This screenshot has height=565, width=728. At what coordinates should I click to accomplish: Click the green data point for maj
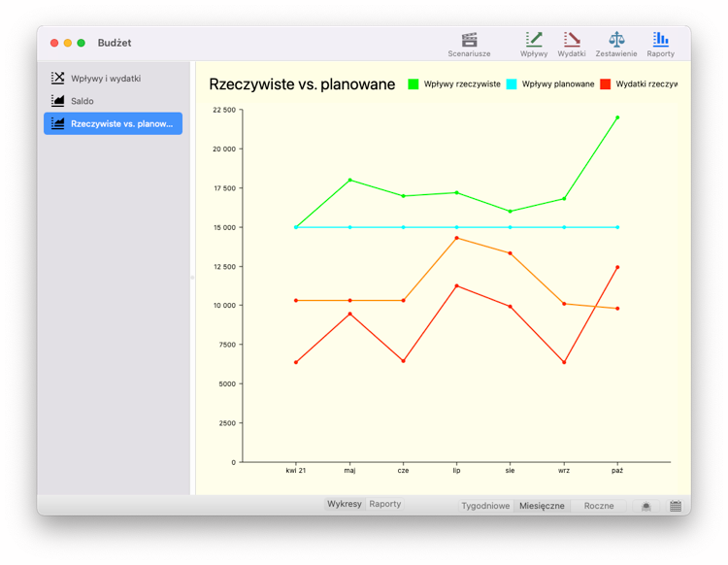tap(350, 181)
